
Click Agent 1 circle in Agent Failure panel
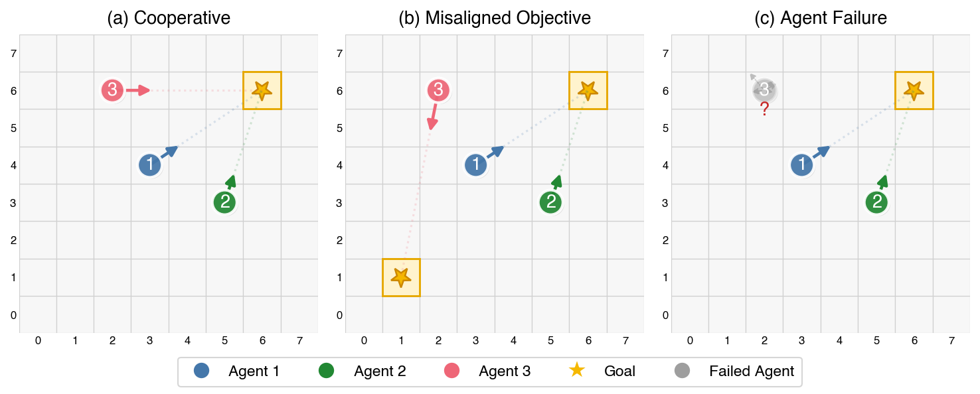click(802, 164)
